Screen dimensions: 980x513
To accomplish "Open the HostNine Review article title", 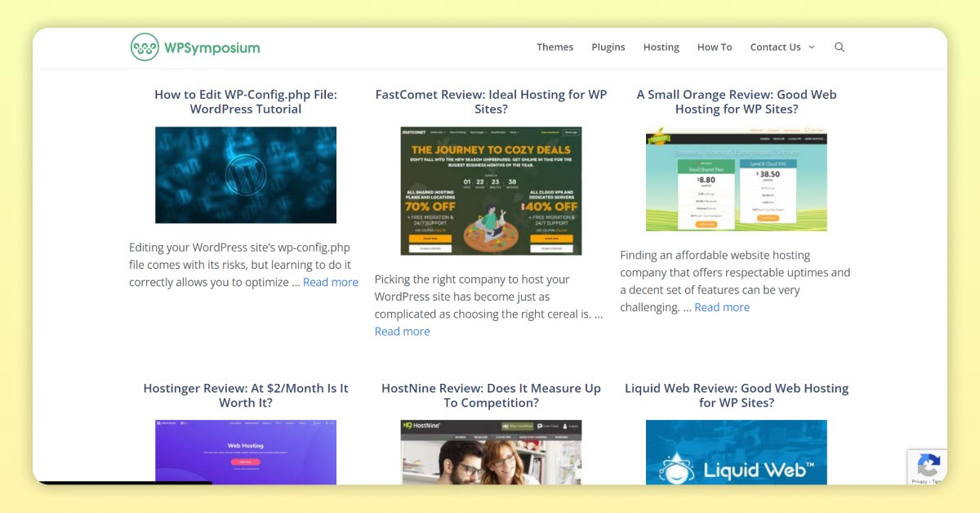I will pyautogui.click(x=491, y=396).
